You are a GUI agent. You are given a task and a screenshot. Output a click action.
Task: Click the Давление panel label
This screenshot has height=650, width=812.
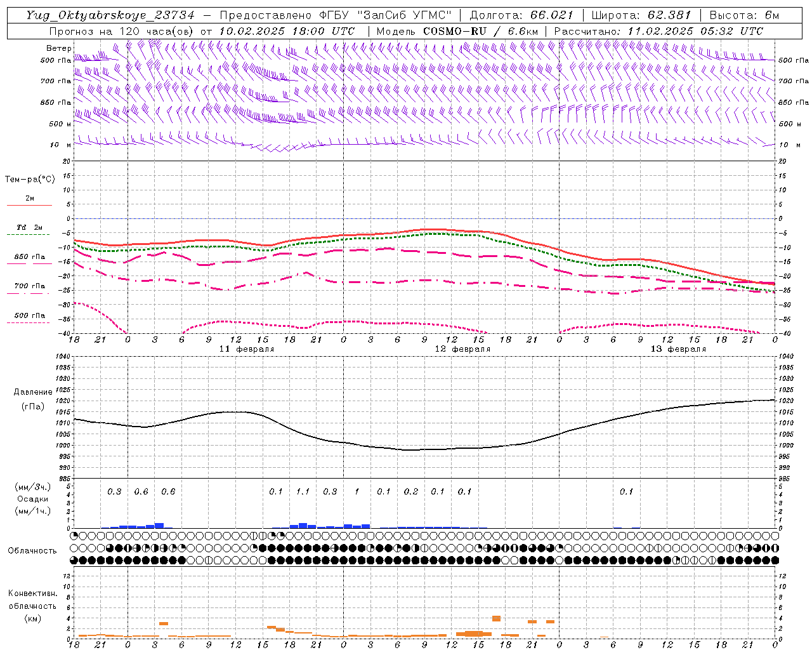pyautogui.click(x=33, y=392)
